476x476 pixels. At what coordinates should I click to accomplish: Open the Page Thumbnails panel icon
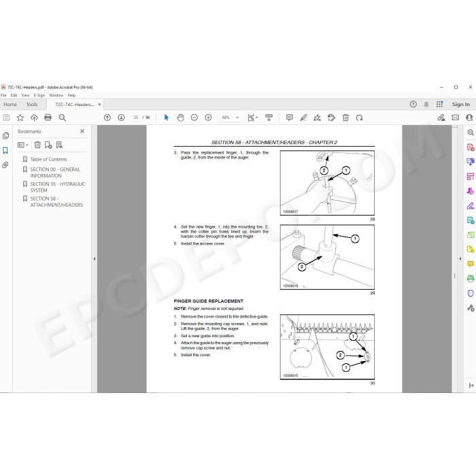point(5,136)
